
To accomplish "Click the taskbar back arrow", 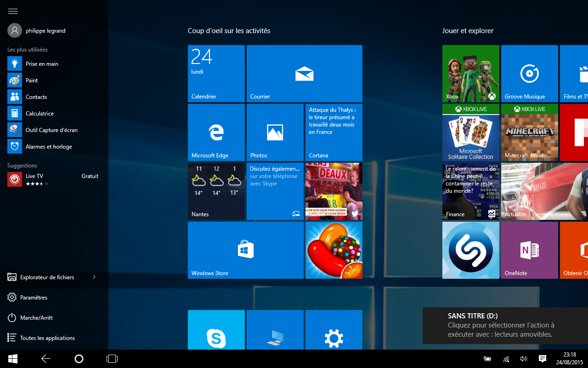I will pyautogui.click(x=46, y=359).
